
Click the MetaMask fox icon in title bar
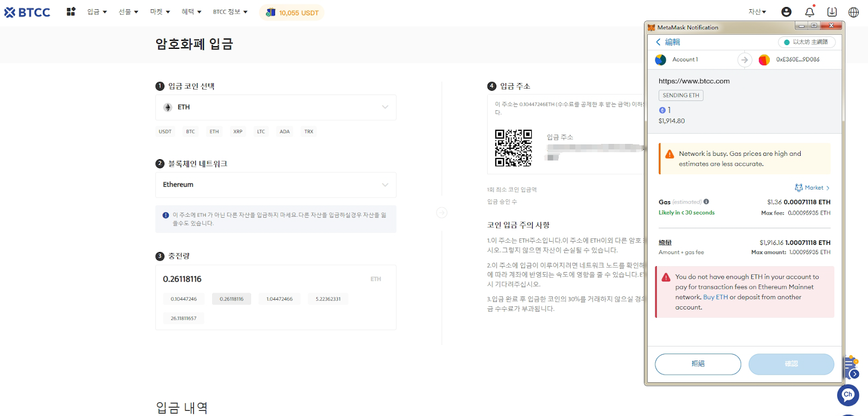pyautogui.click(x=652, y=27)
